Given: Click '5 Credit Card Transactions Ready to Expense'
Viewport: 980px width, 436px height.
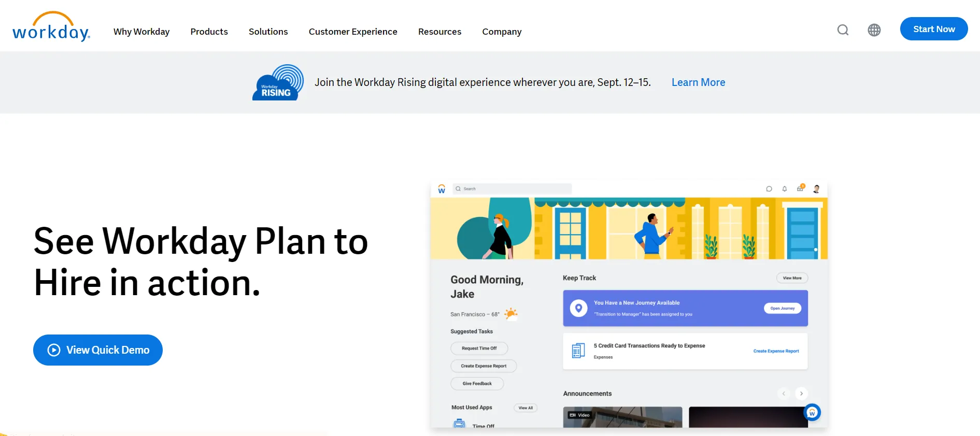Looking at the screenshot, I should pyautogui.click(x=649, y=346).
